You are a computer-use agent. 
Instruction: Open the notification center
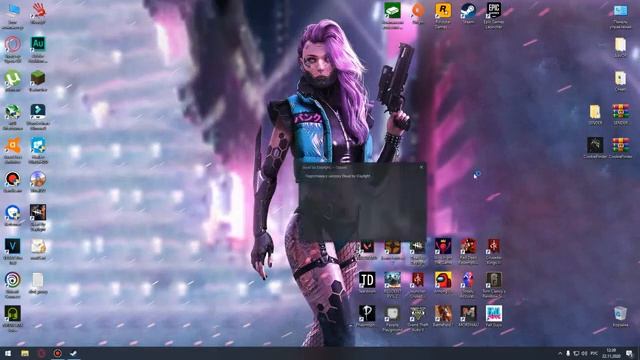point(629,353)
